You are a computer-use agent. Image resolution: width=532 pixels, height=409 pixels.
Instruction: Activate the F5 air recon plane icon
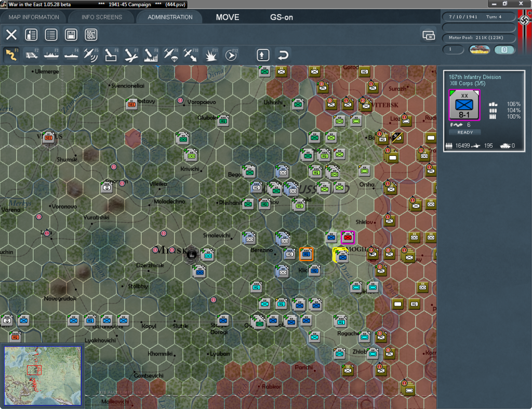(91, 55)
